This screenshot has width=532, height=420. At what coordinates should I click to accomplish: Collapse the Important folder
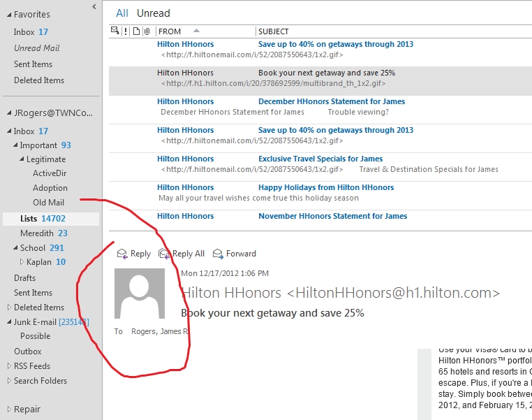pos(15,145)
